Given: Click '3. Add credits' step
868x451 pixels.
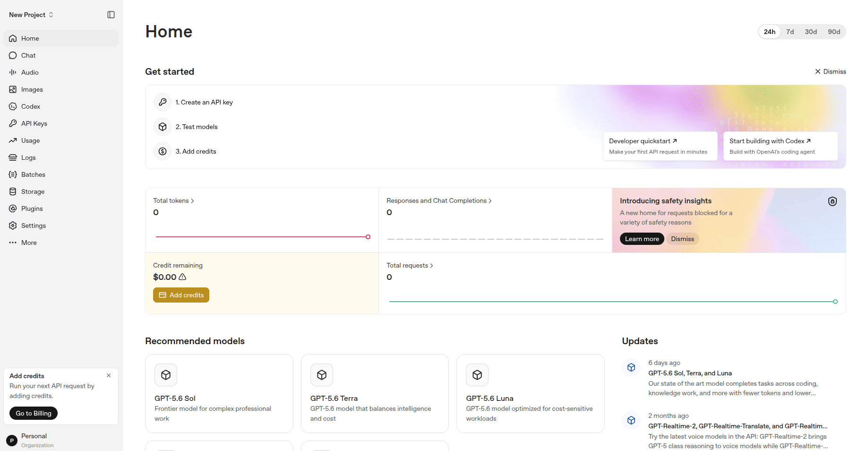Looking at the screenshot, I should [196, 151].
